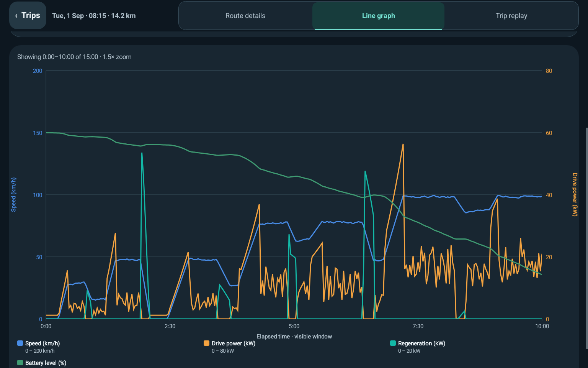This screenshot has width=588, height=368.
Task: Click the 'Elapsed time · visible window' axis caption
Action: 294,337
